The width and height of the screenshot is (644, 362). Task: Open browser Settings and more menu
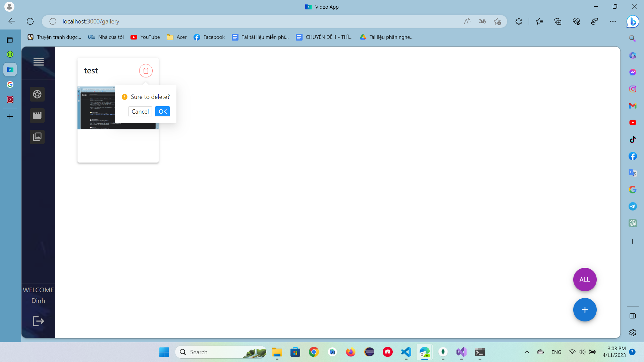point(613,21)
